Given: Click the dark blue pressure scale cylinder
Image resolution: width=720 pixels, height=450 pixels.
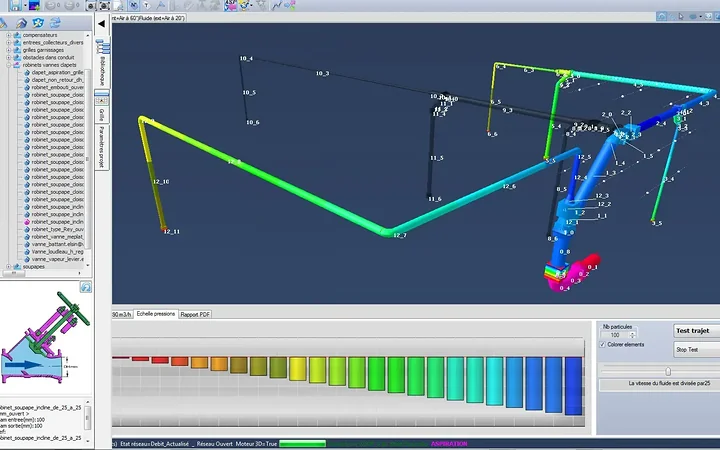Looking at the screenshot, I should (x=574, y=386).
